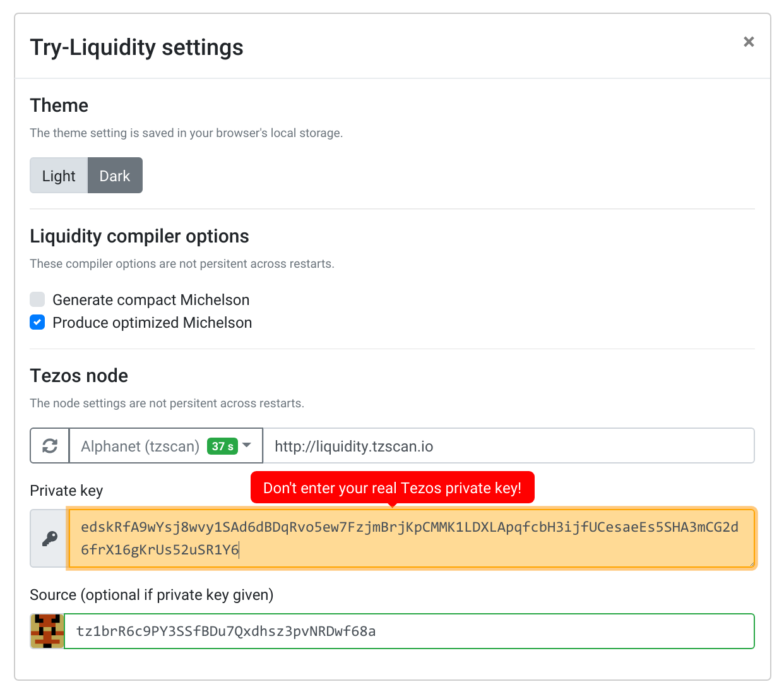Uncheck Produce optimized Michelson checkbox

pyautogui.click(x=37, y=322)
